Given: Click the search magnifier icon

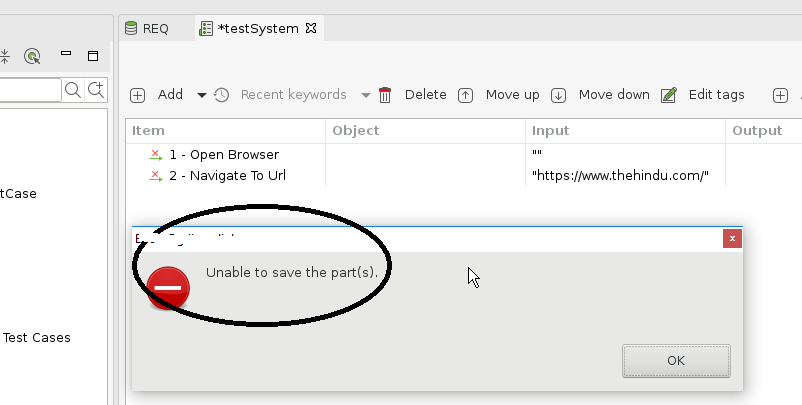Looking at the screenshot, I should tap(73, 90).
